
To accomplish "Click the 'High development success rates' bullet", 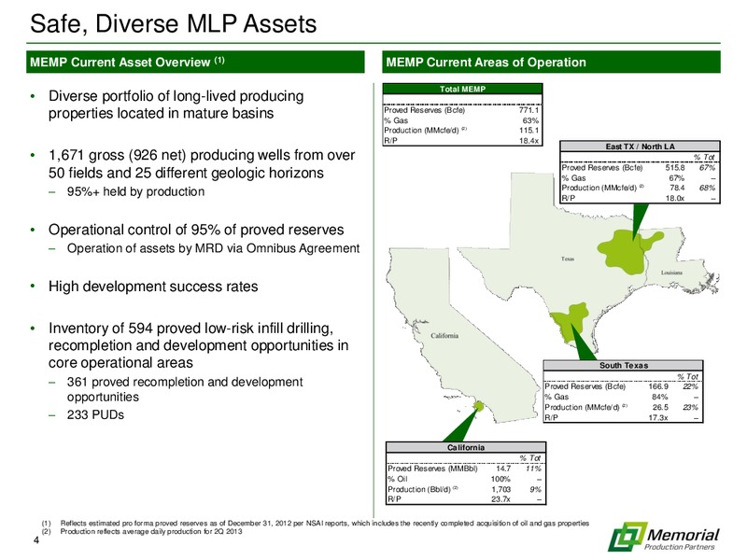I will click(x=153, y=287).
